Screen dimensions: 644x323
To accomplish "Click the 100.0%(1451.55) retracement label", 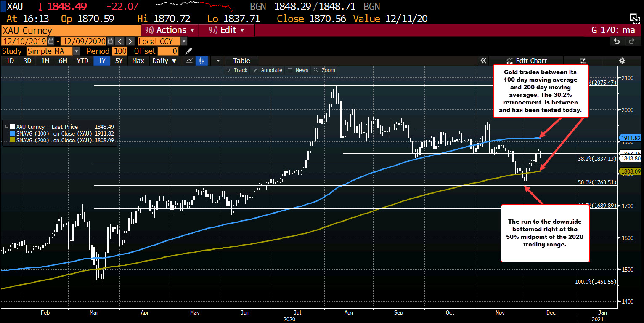I will click(x=596, y=282).
